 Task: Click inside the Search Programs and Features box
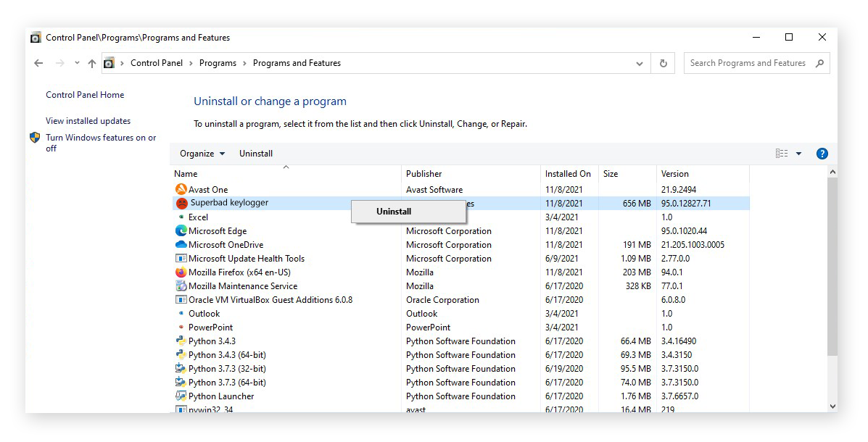click(747, 63)
